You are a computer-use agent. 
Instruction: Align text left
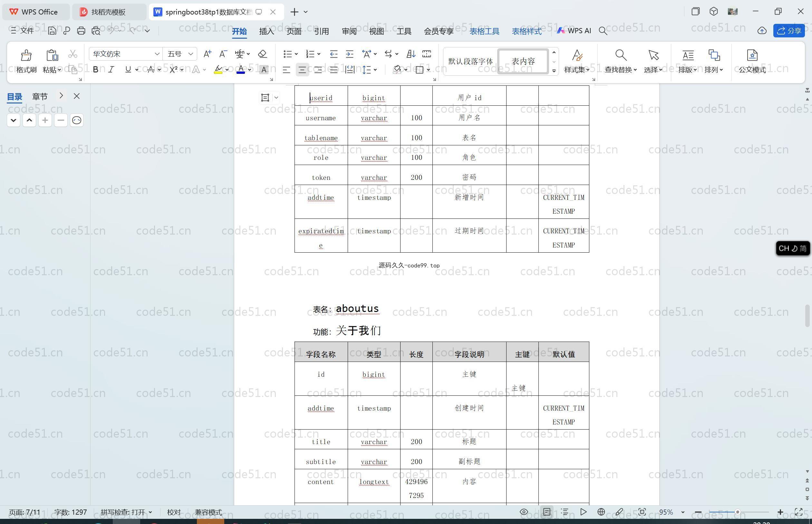(x=286, y=70)
